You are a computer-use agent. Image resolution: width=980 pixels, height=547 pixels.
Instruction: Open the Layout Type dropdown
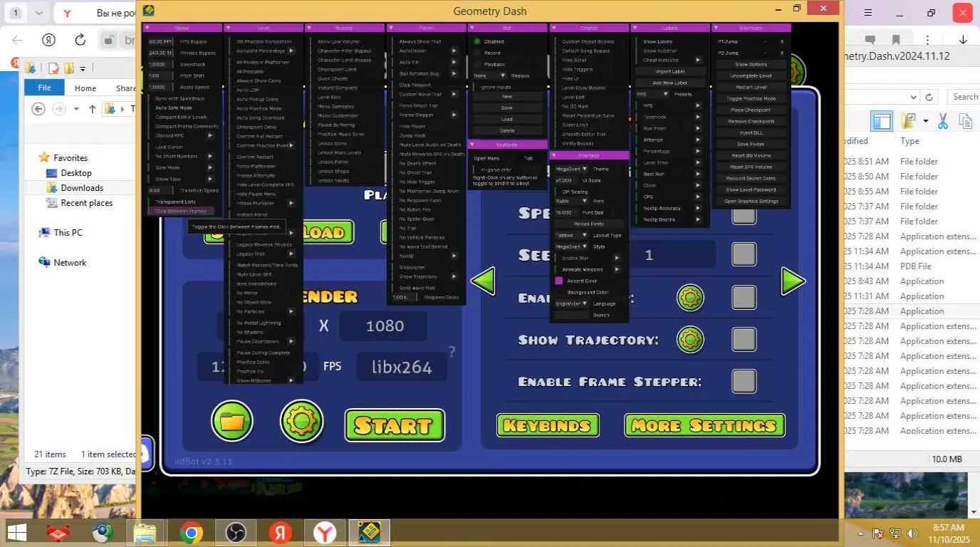pyautogui.click(x=571, y=235)
